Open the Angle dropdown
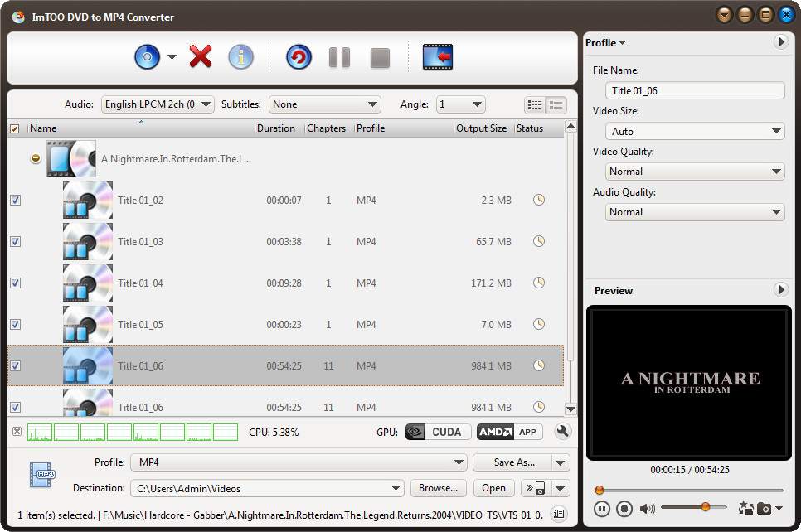Image resolution: width=801 pixels, height=532 pixels. pyautogui.click(x=461, y=104)
